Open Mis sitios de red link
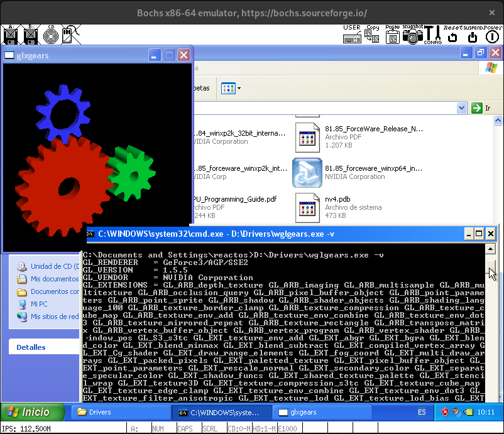This screenshot has height=434, width=504. click(55, 317)
